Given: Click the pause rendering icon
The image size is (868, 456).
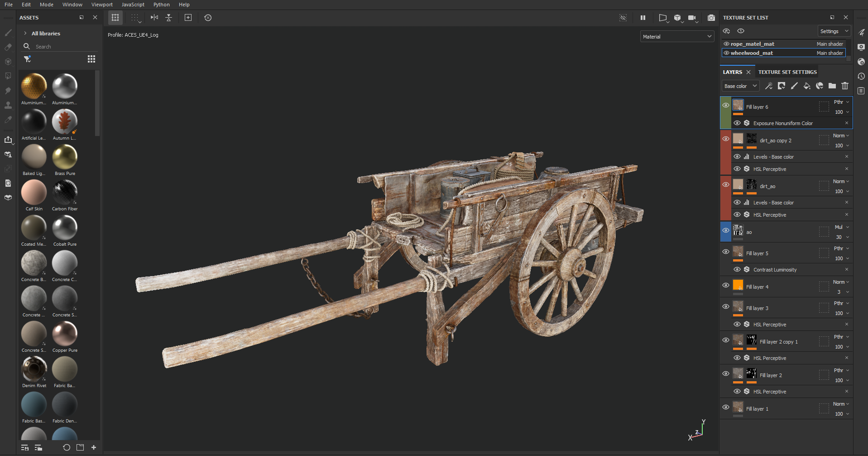Looking at the screenshot, I should point(643,18).
